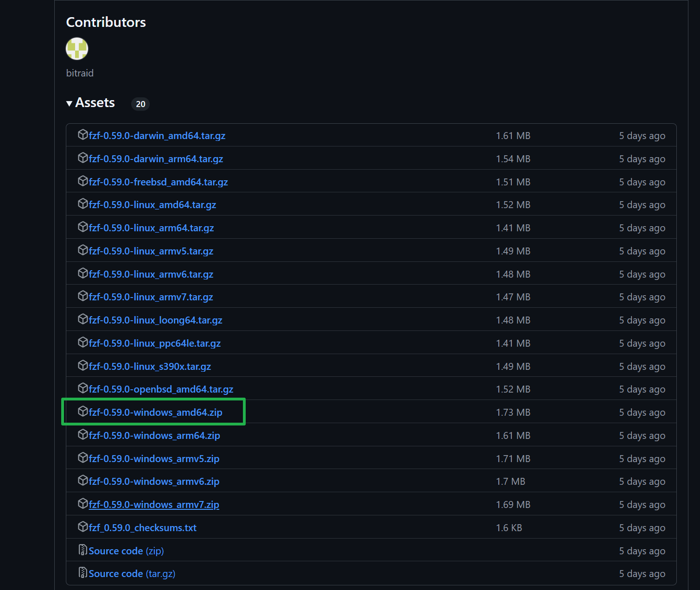Click the package icon beside linux_armv7.tar.gz

coord(83,296)
